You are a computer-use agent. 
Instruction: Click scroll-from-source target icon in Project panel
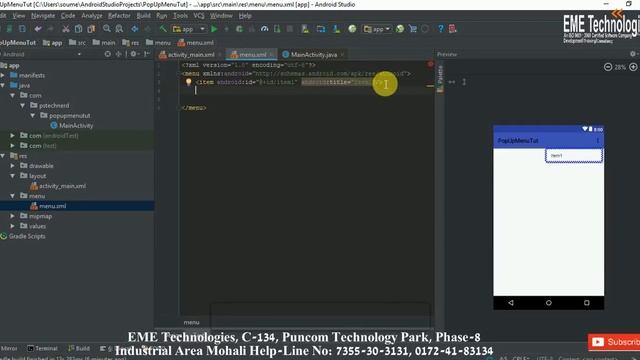point(107,54)
